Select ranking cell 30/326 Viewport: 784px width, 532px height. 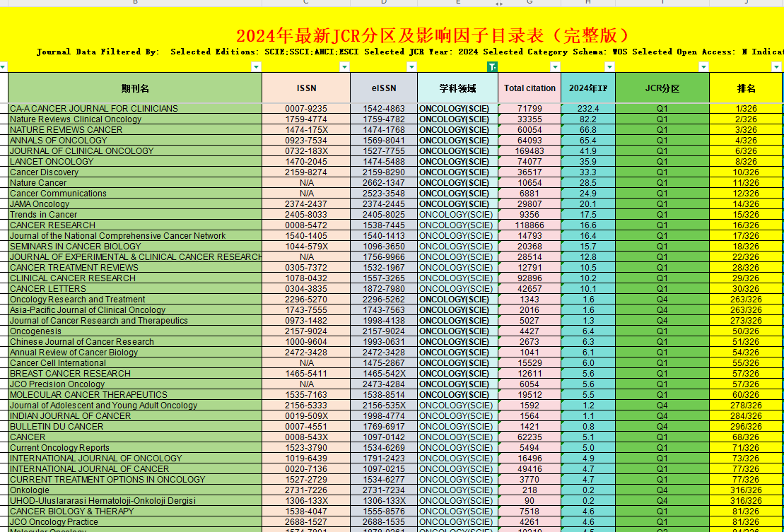click(746, 289)
